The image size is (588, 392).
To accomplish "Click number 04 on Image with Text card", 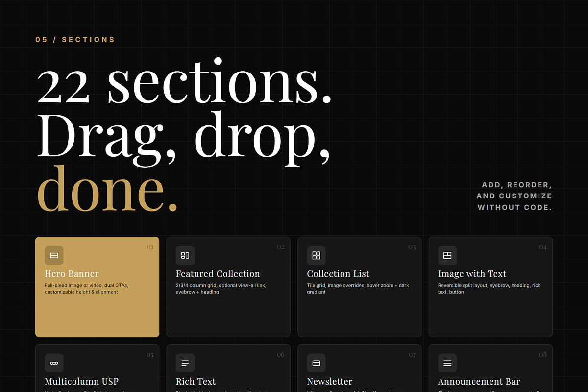I will (x=543, y=247).
